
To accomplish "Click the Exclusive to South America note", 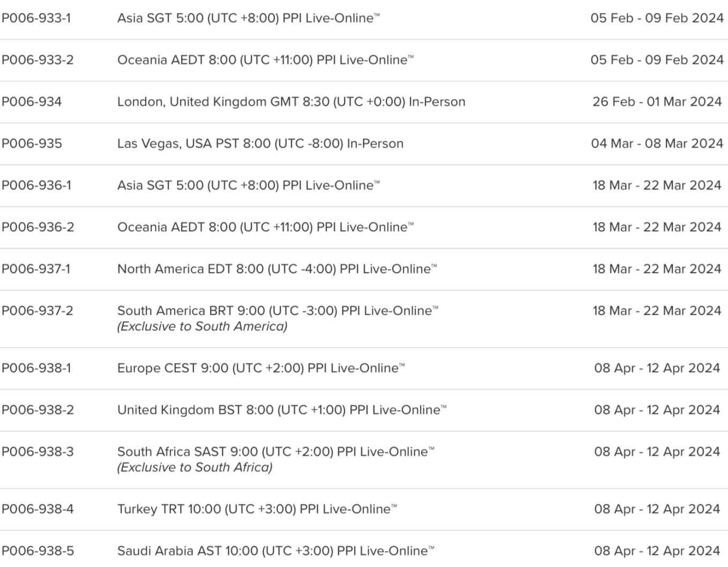I will point(202,327).
